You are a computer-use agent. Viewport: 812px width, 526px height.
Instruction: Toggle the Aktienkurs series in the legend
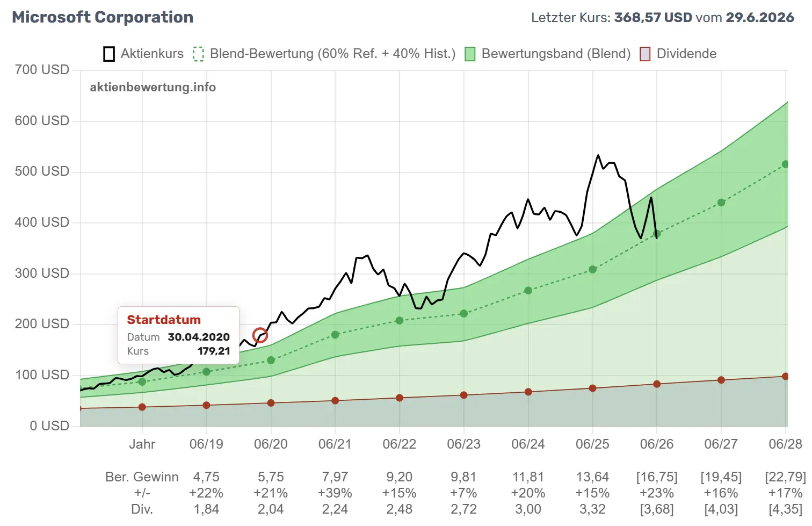[x=143, y=54]
